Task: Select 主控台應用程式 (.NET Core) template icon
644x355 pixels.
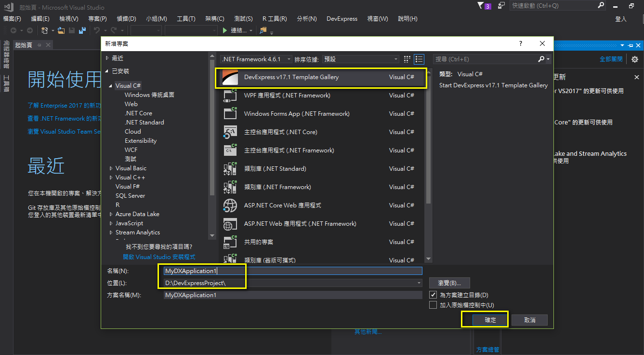Action: [x=230, y=132]
